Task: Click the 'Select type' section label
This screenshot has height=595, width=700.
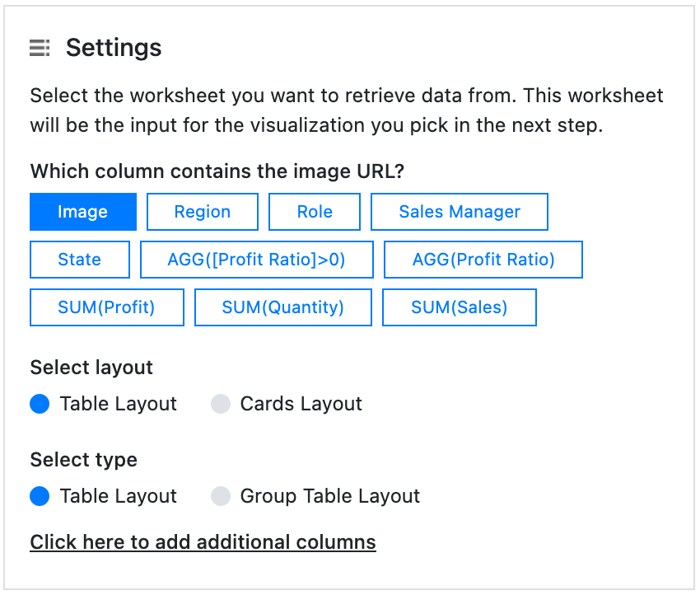Action: [x=83, y=459]
